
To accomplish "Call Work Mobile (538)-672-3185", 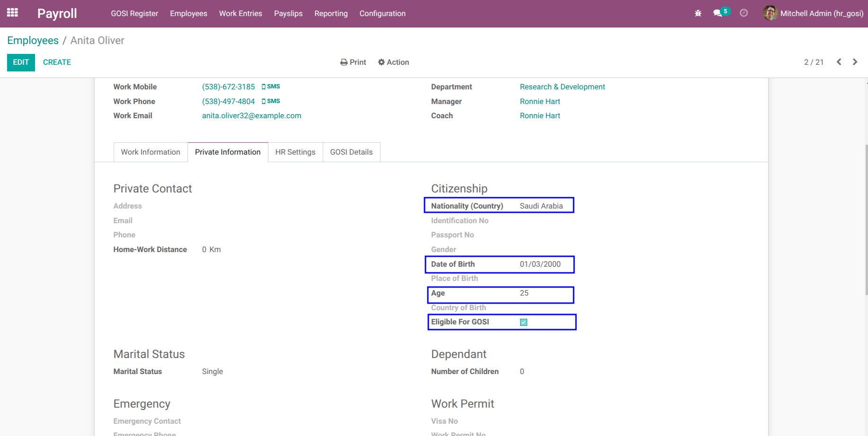I will pyautogui.click(x=228, y=87).
